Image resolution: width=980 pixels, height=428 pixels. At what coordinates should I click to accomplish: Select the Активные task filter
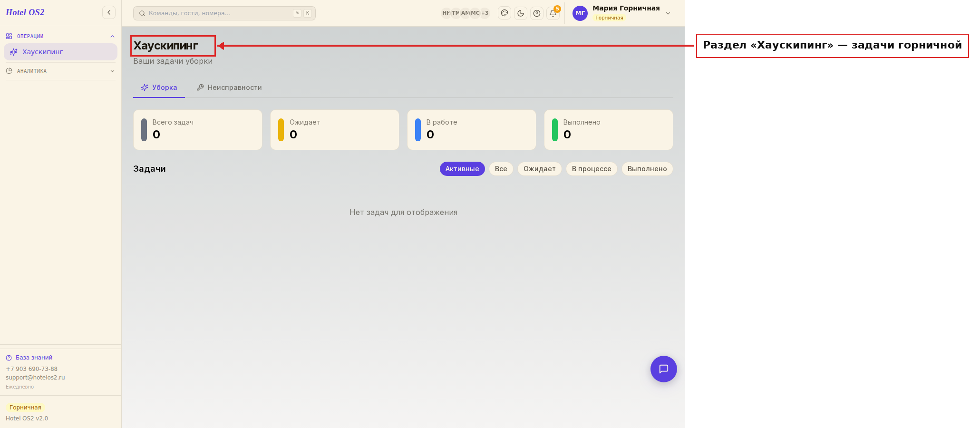462,169
